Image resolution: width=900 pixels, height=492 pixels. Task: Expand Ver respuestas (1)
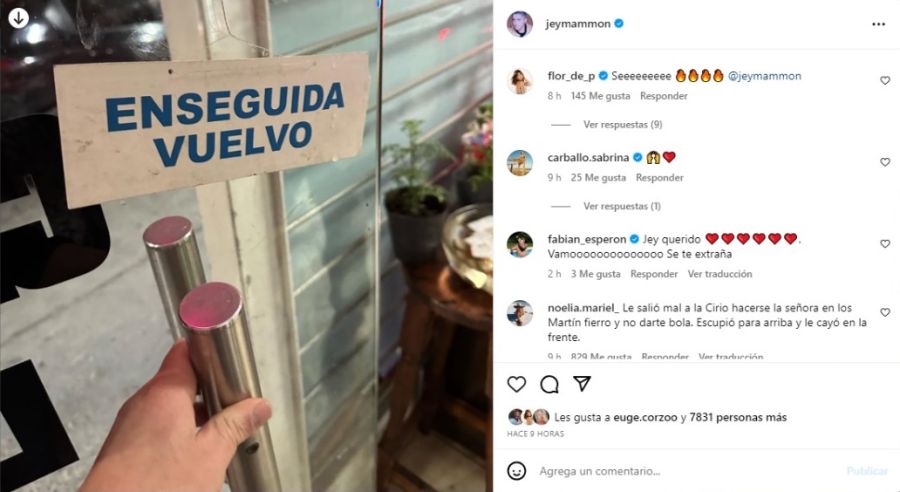coord(622,206)
